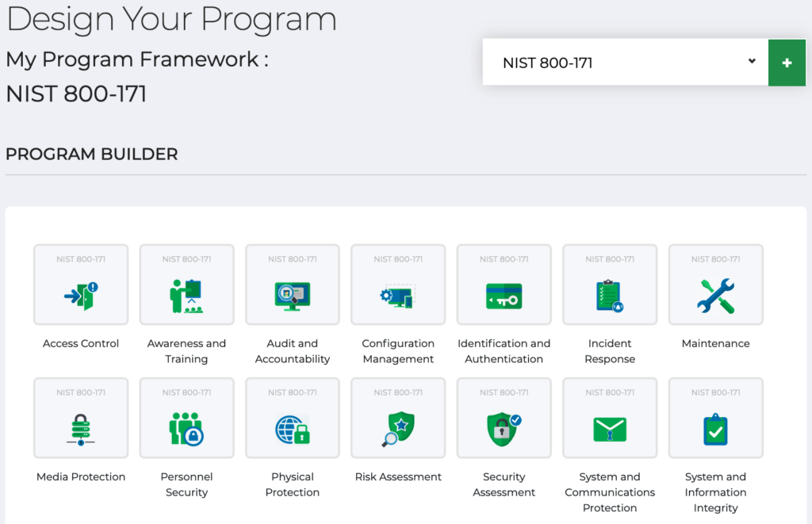This screenshot has height=524, width=812.
Task: Click the Personnel Security label text
Action: click(186, 484)
